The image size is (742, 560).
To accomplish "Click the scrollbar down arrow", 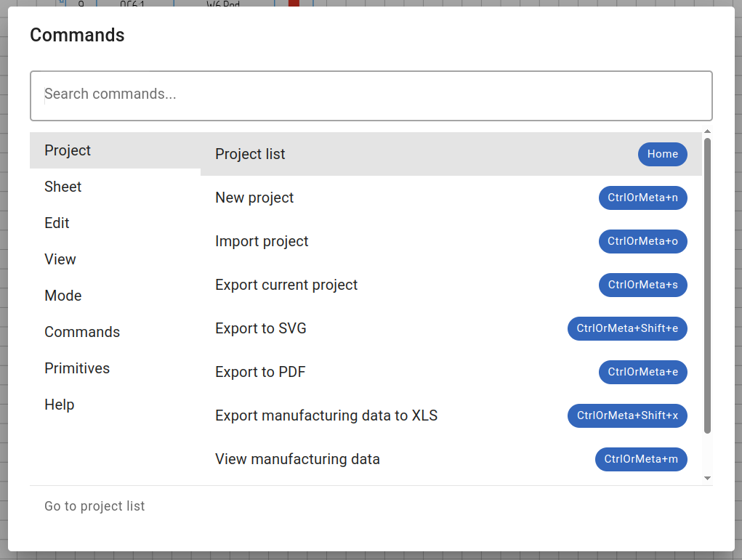I will point(707,478).
